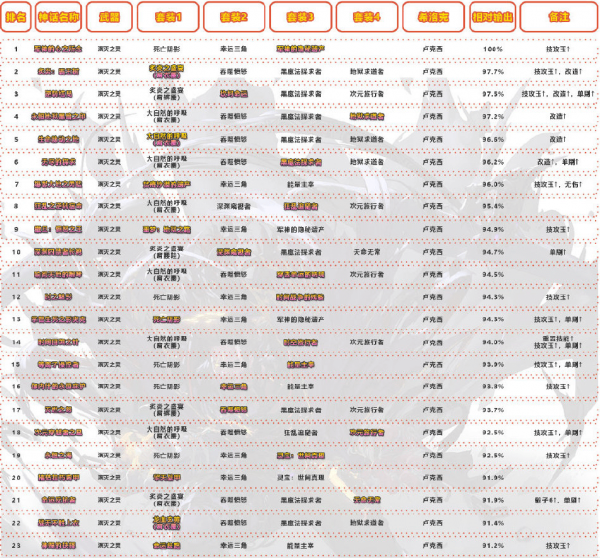Click the 套装1 column header
600x558 pixels.
(x=168, y=17)
